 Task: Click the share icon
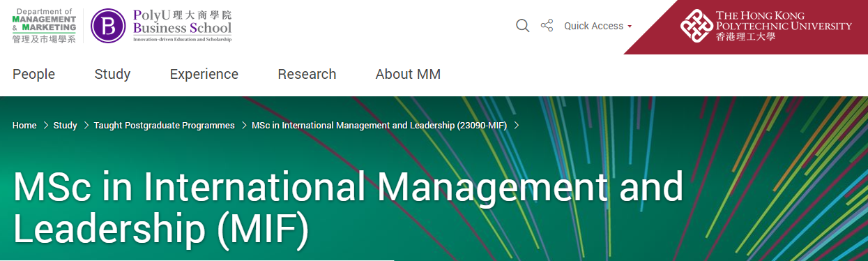pos(547,26)
